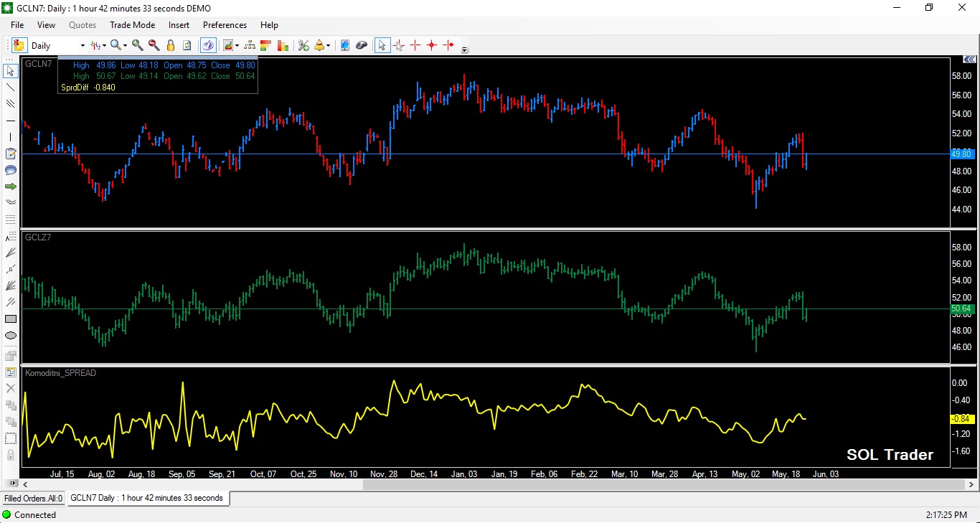Click the zoom in magnifier with plus
Viewport: 980px width, 523px height.
(x=137, y=45)
